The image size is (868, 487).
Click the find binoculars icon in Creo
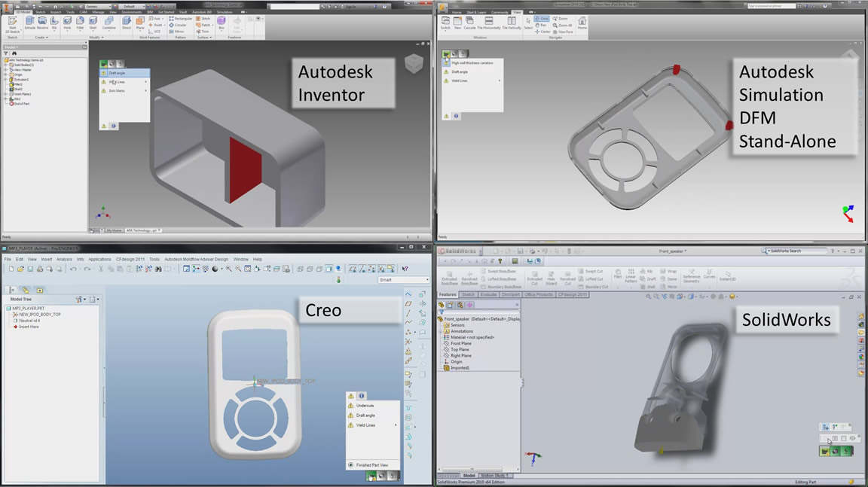pos(158,269)
